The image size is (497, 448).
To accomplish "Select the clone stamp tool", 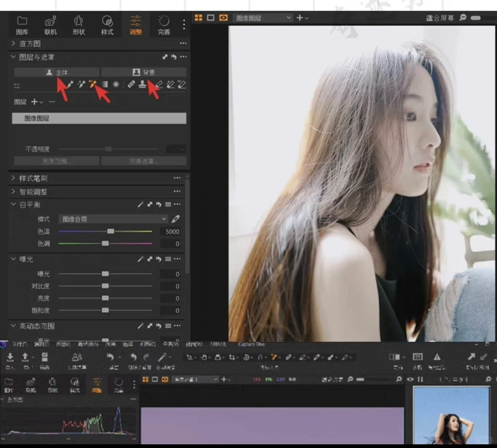I will [x=143, y=84].
